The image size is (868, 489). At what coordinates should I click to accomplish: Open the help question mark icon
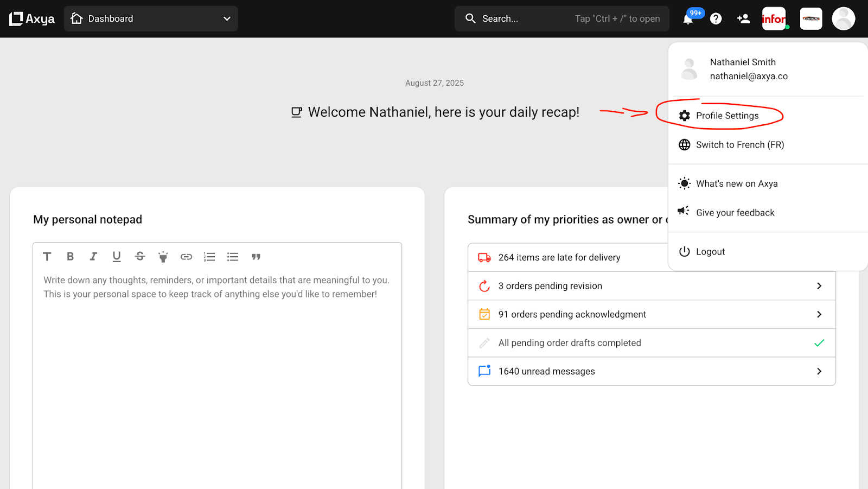pyautogui.click(x=716, y=19)
